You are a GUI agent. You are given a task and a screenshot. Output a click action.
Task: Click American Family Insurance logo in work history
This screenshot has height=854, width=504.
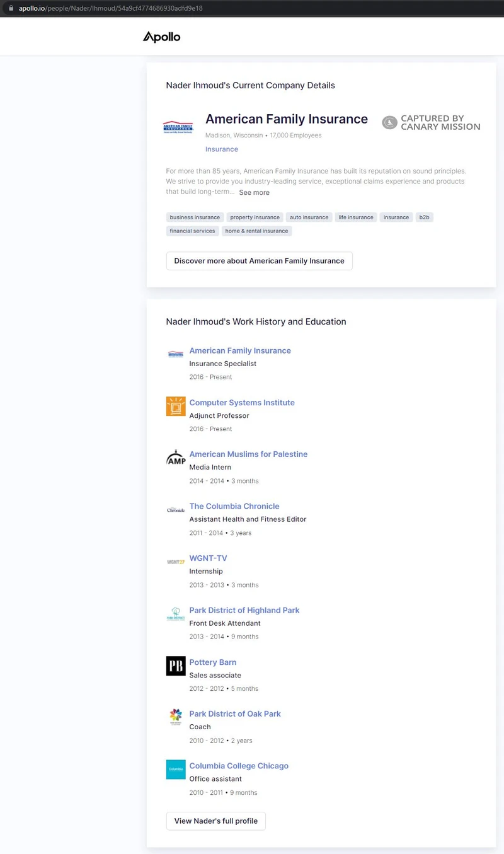coord(176,354)
